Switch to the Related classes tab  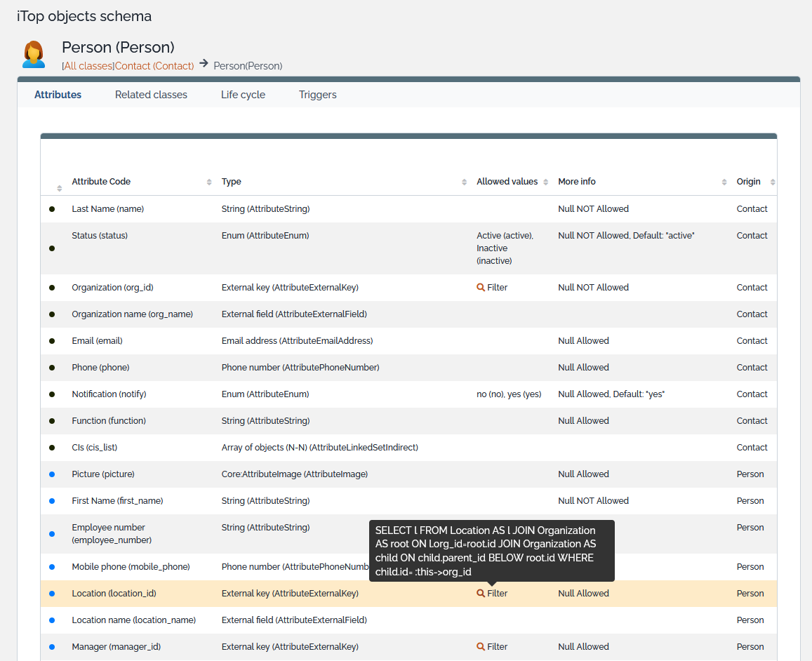click(151, 95)
